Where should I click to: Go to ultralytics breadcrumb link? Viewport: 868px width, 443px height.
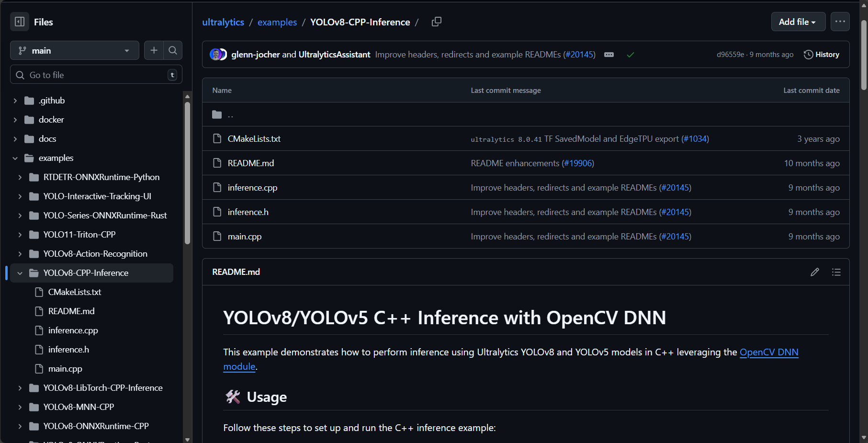tap(223, 22)
